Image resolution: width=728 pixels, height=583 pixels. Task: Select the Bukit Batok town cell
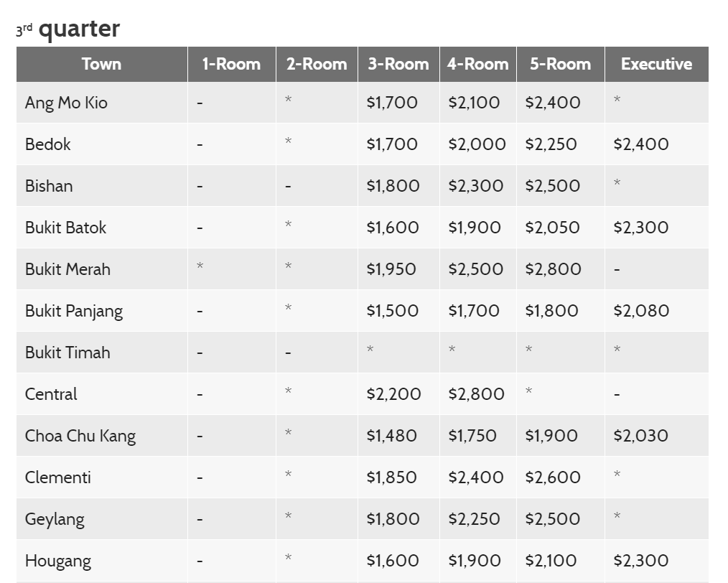point(65,228)
